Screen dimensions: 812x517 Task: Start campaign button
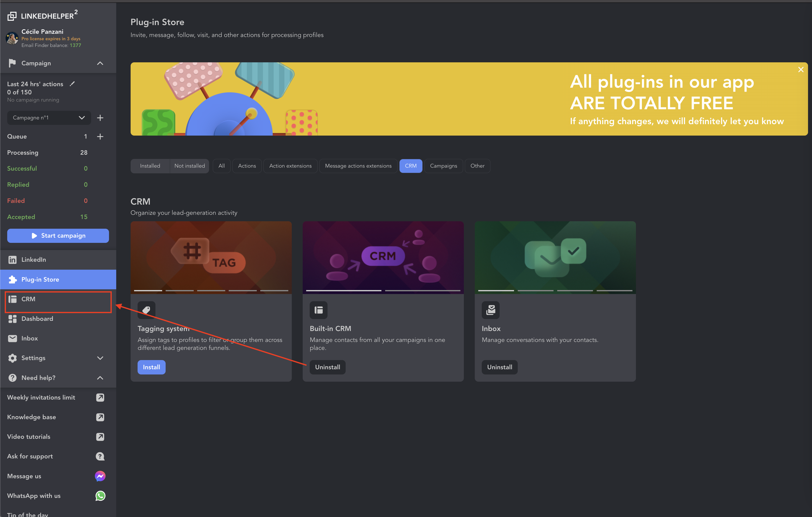[58, 235]
